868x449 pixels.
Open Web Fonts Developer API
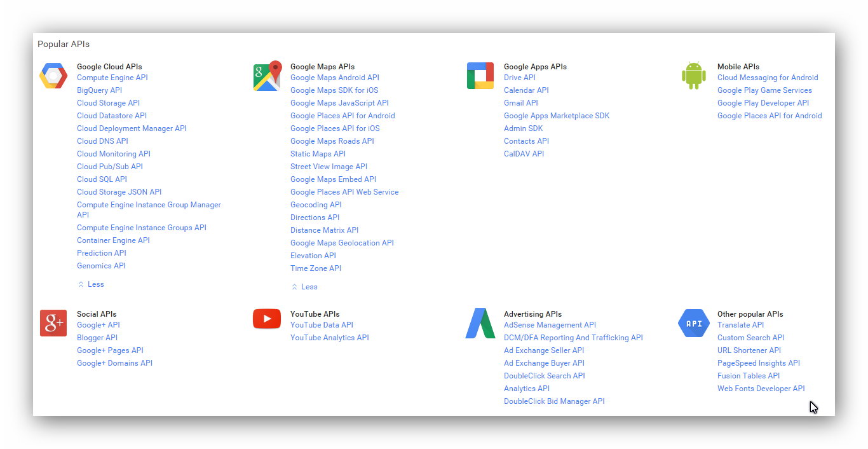point(761,389)
